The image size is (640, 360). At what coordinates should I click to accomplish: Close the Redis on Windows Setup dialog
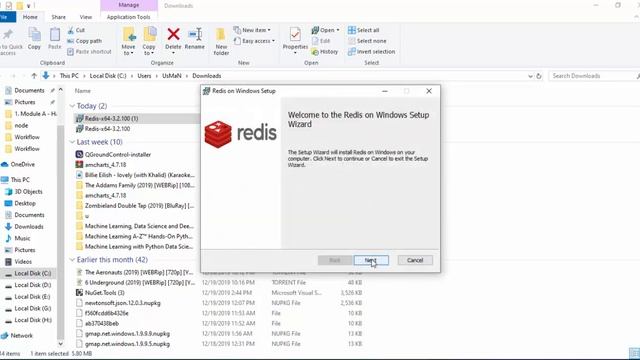point(429,91)
